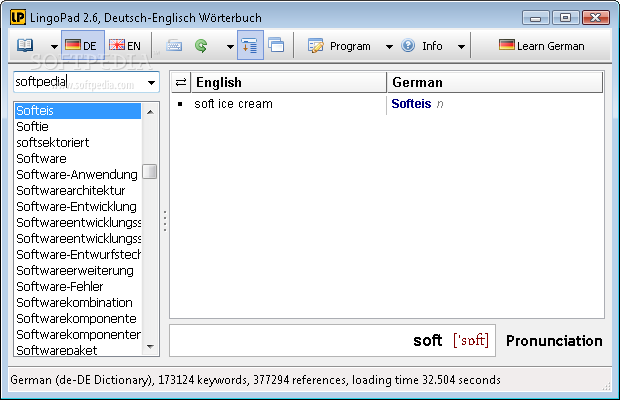The height and width of the screenshot is (400, 620).
Task: Open the Info menu
Action: (422, 46)
